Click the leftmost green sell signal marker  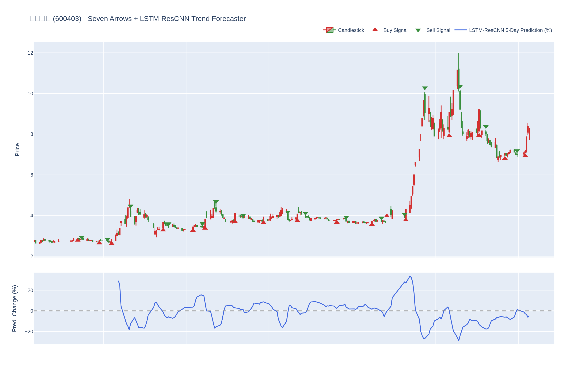click(81, 238)
